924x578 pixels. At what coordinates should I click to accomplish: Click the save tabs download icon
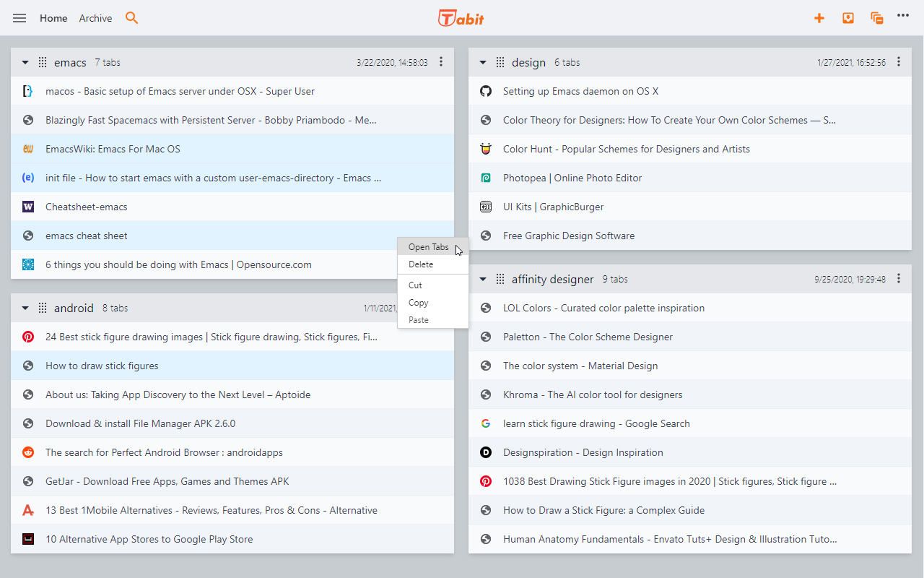pyautogui.click(x=848, y=18)
